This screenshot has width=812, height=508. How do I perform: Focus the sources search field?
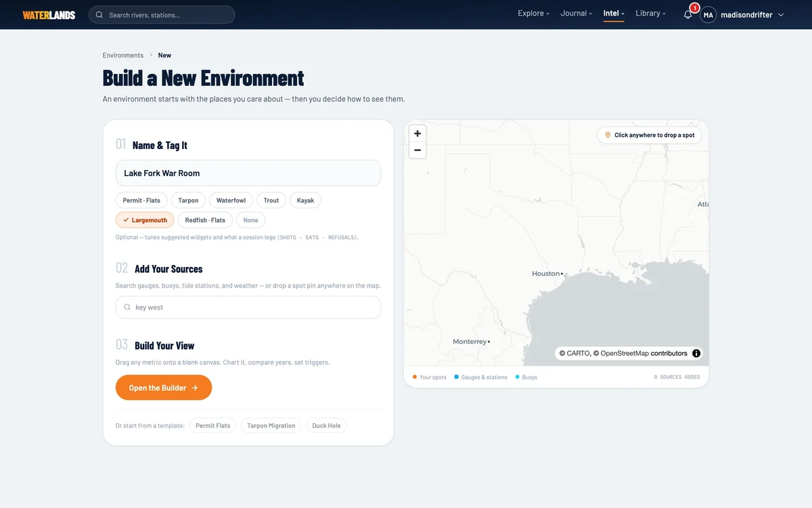click(x=248, y=308)
